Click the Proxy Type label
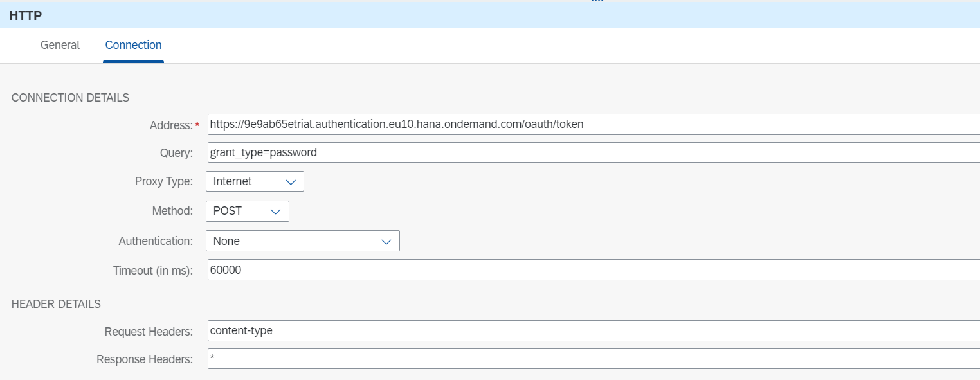Image resolution: width=980 pixels, height=380 pixels. 164,181
